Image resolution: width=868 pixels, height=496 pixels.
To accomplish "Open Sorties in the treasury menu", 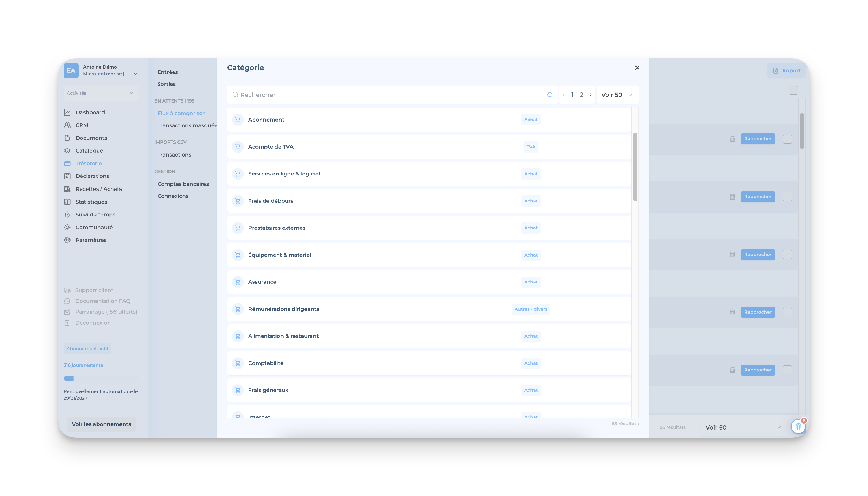I will (x=166, y=84).
